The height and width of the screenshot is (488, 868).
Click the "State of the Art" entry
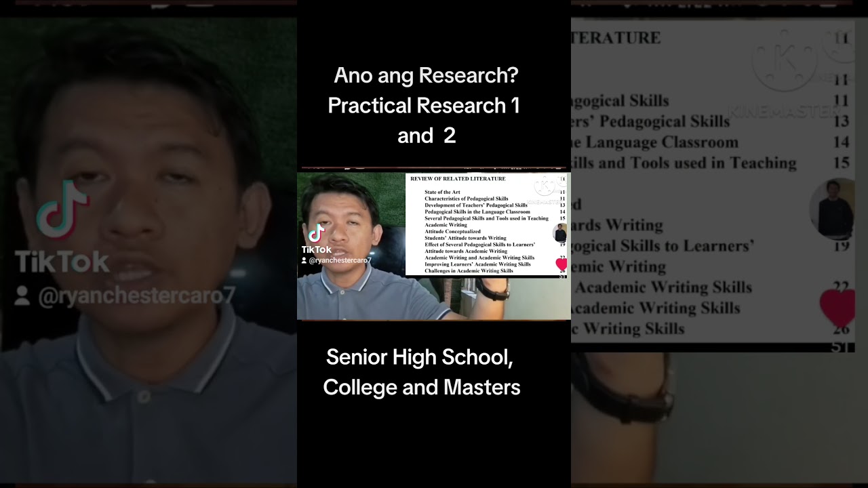pos(442,192)
